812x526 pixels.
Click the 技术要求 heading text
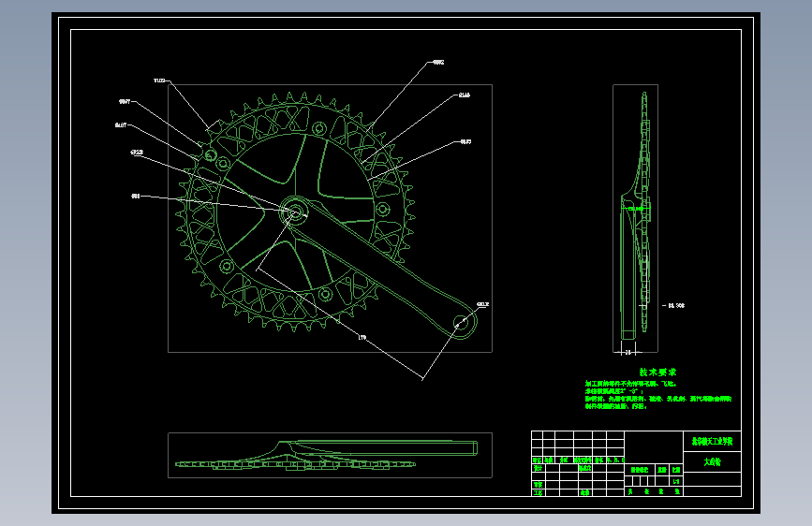(x=657, y=373)
